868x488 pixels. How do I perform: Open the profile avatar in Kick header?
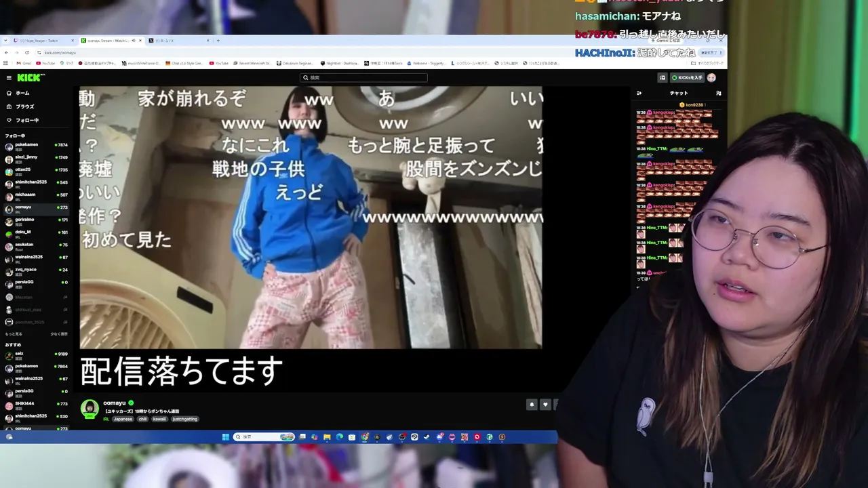click(x=711, y=78)
